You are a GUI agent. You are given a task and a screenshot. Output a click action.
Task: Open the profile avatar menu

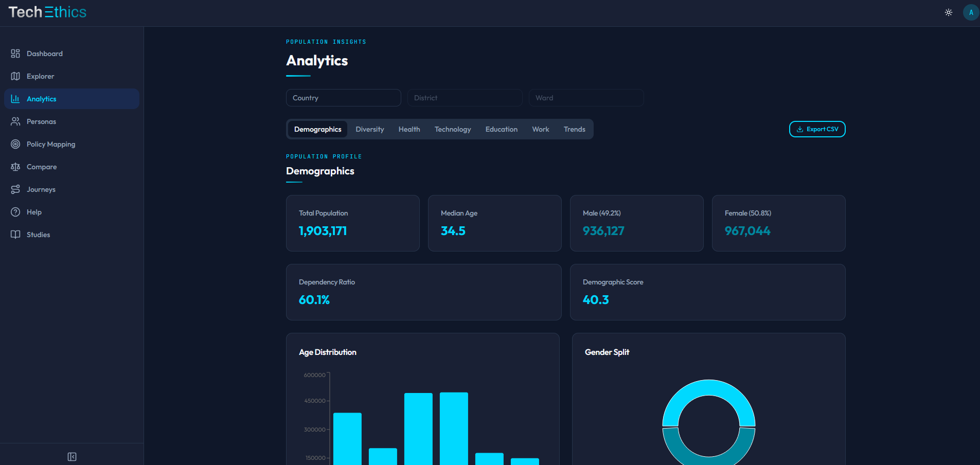[970, 12]
